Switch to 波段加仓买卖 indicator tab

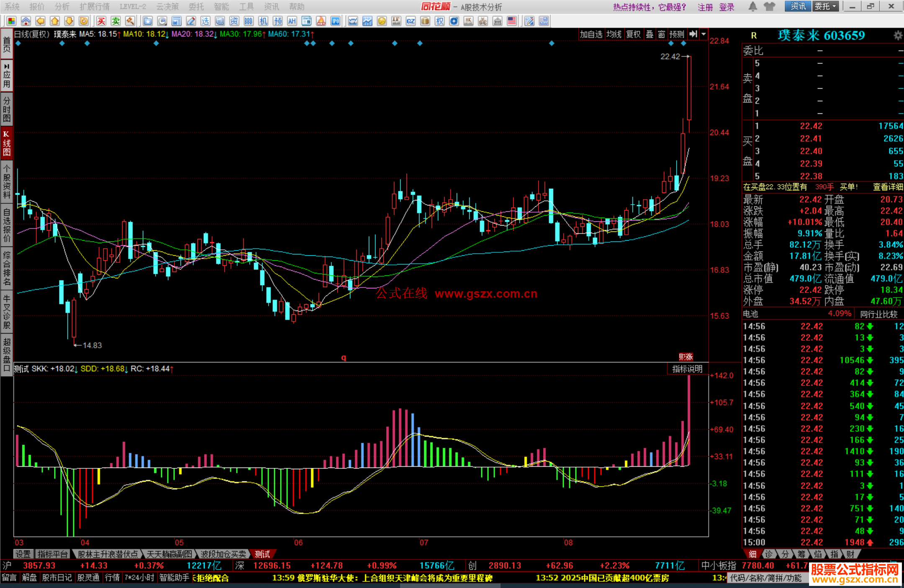(223, 554)
